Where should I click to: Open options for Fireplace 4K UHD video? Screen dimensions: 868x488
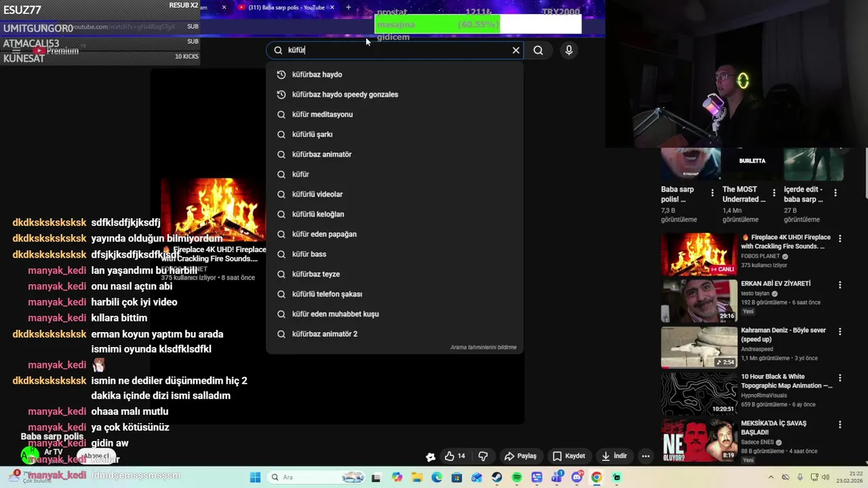[840, 239]
